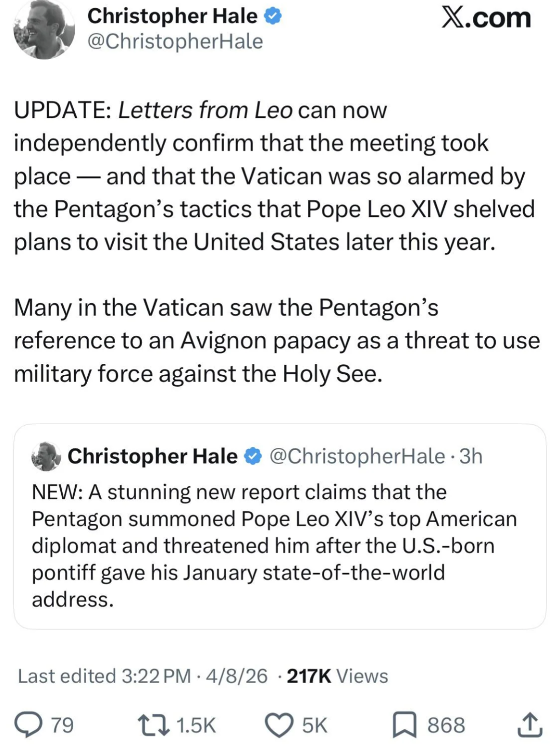
Task: Open the share upload icon
Action: point(529,725)
